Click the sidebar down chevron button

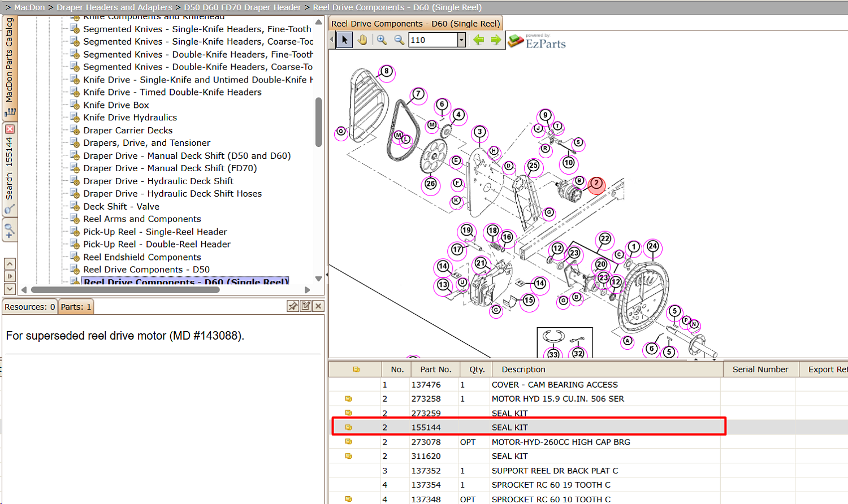(x=10, y=289)
